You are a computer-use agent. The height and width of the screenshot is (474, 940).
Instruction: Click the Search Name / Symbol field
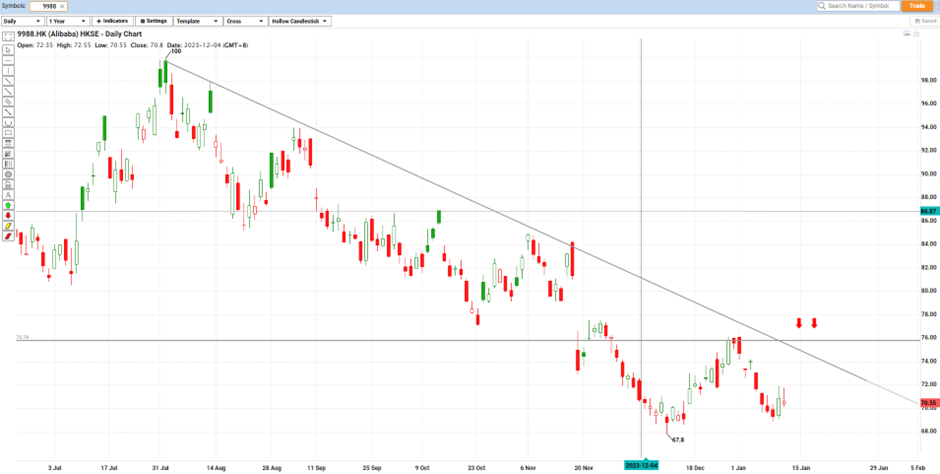tap(858, 6)
